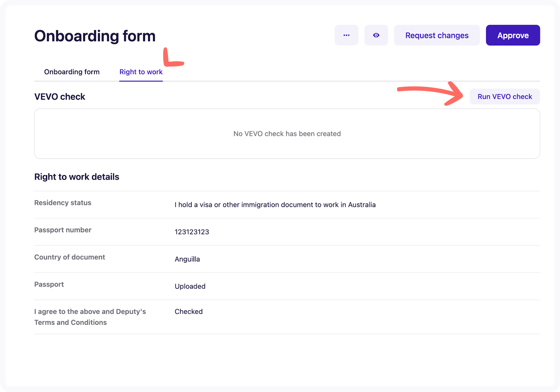Click No VEVO check has been created text
The width and height of the screenshot is (560, 392).
287,134
